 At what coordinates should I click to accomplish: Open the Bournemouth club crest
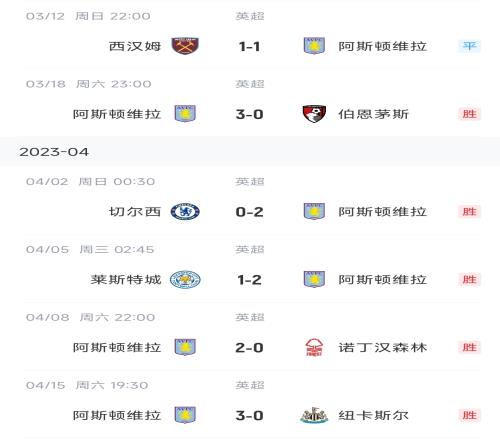(314, 114)
